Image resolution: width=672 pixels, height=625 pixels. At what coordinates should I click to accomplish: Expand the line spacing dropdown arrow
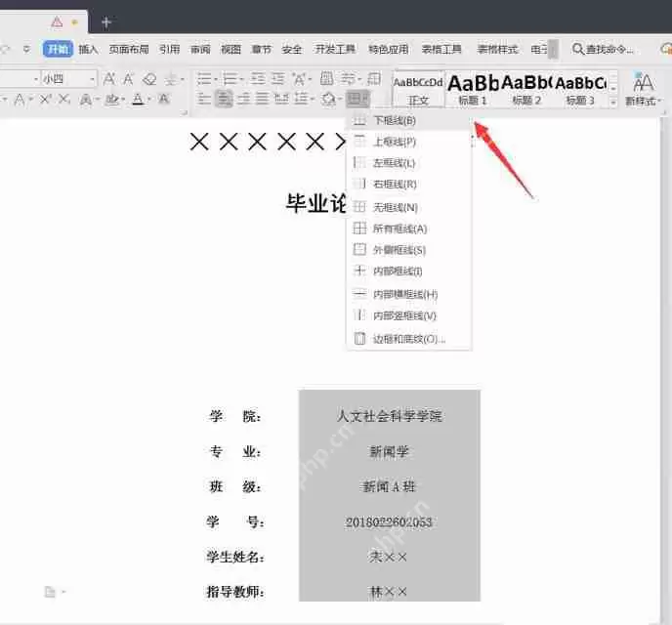point(313,100)
